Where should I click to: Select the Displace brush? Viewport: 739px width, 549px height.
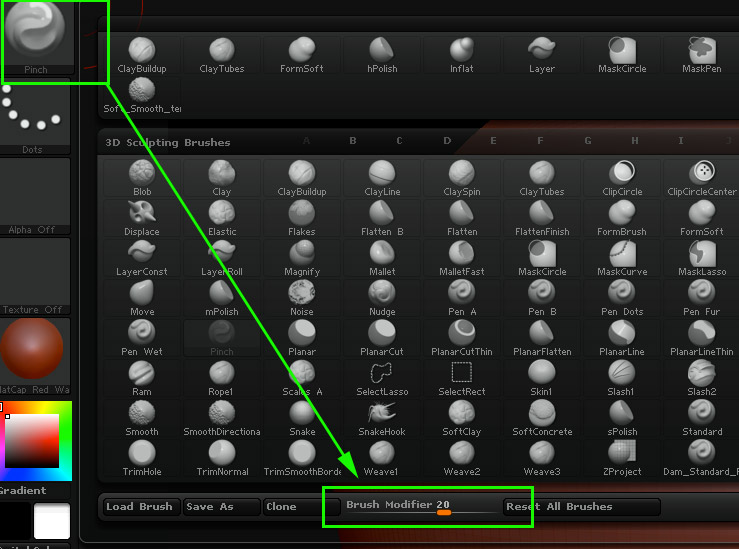point(142,218)
